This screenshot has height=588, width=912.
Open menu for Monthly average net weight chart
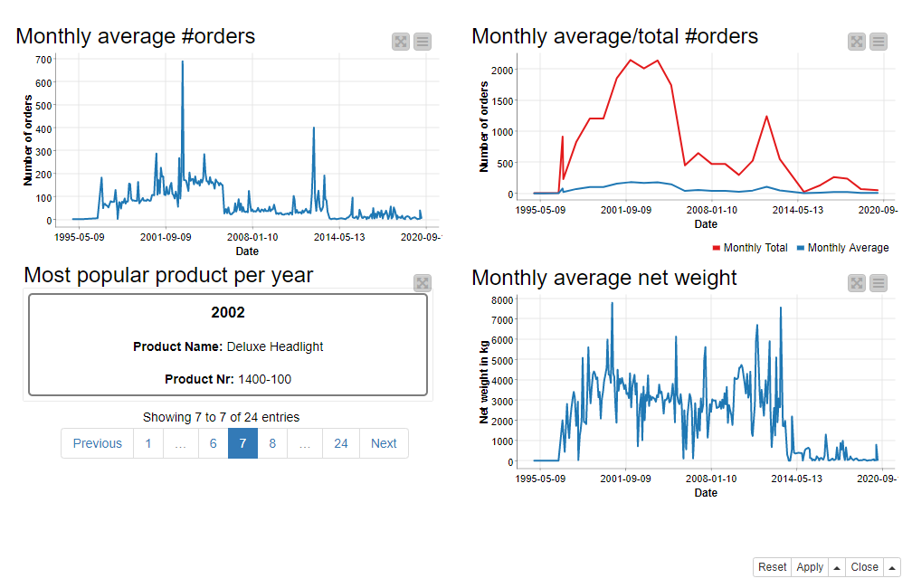pyautogui.click(x=879, y=283)
